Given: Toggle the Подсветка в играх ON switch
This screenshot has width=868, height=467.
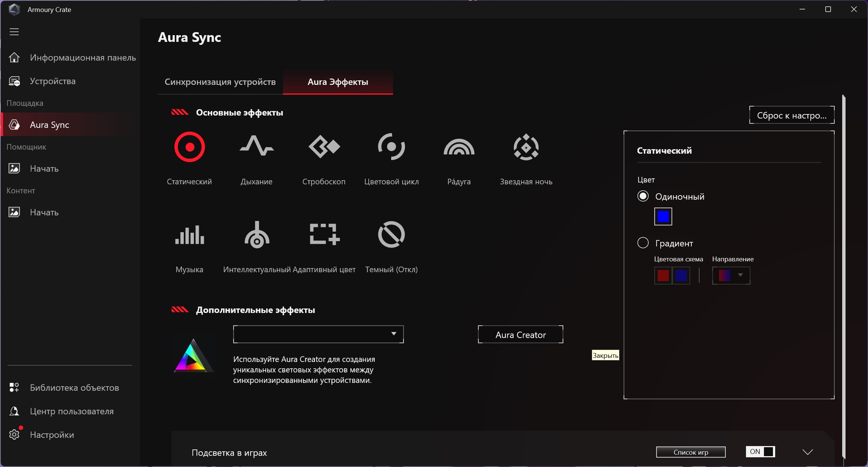Looking at the screenshot, I should [x=760, y=452].
